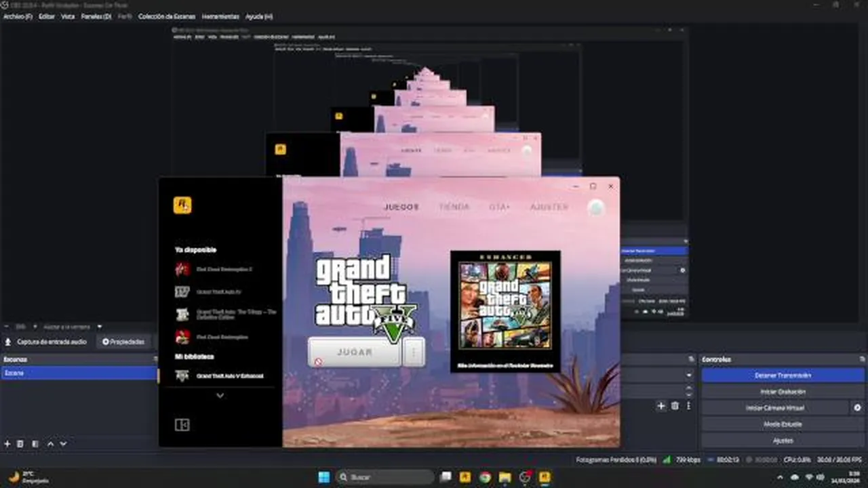
Task: Select the Escena item in scenes list
Action: click(x=79, y=373)
